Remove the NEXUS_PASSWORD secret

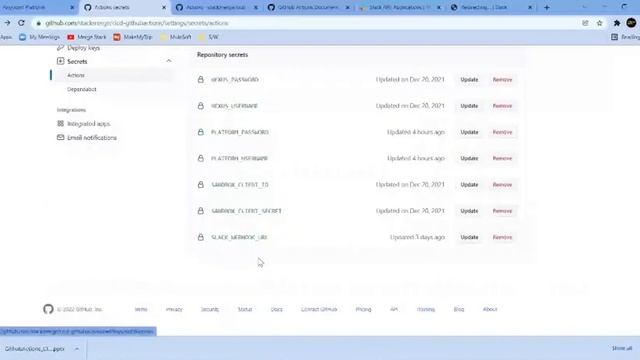[502, 80]
